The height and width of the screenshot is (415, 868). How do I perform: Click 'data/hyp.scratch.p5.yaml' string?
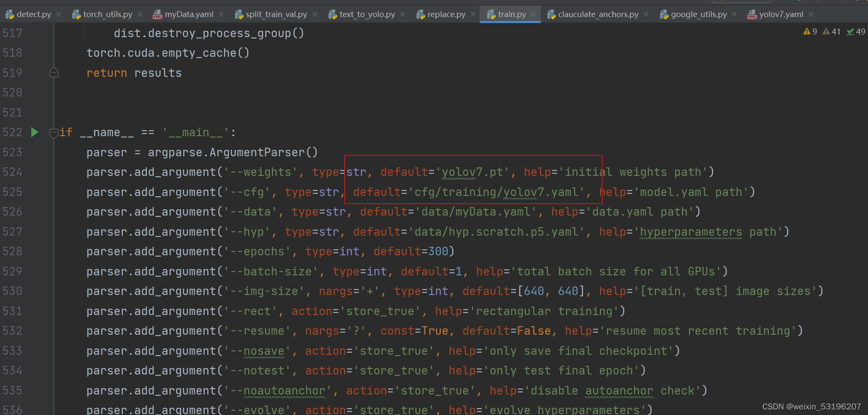coord(496,232)
